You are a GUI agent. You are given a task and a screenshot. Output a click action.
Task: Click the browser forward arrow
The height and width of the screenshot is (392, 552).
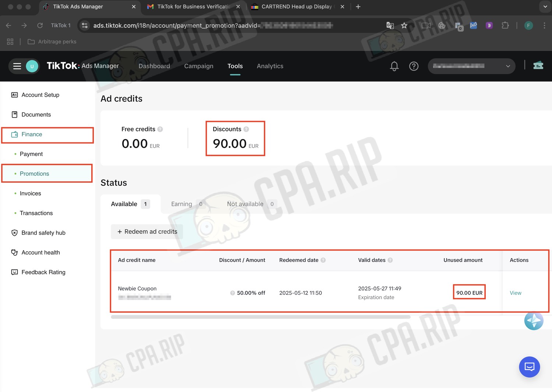[x=24, y=25]
